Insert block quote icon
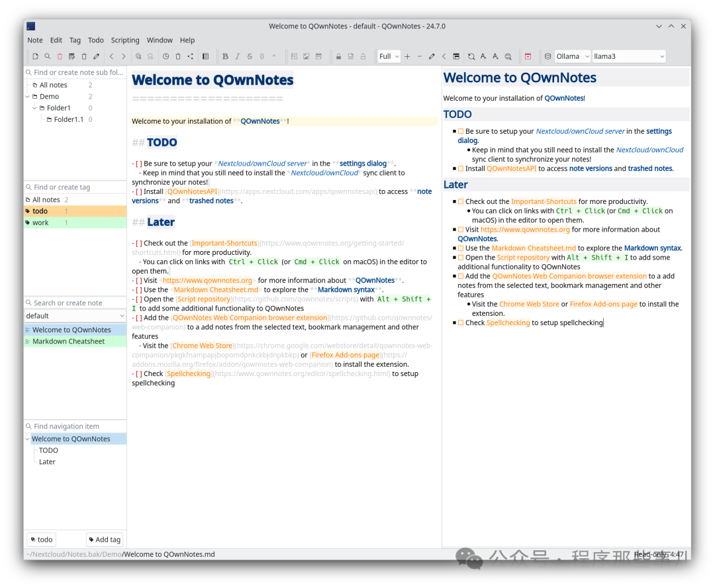The image size is (715, 588). tap(274, 56)
